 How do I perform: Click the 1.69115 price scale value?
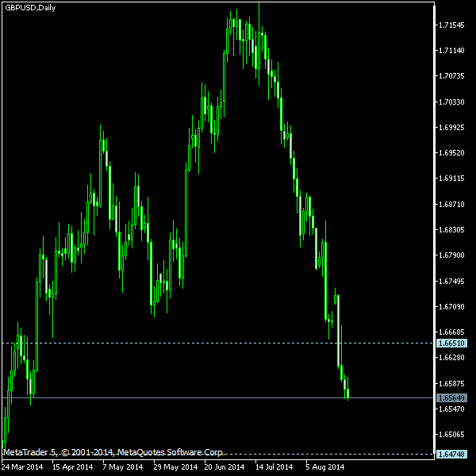click(x=451, y=178)
